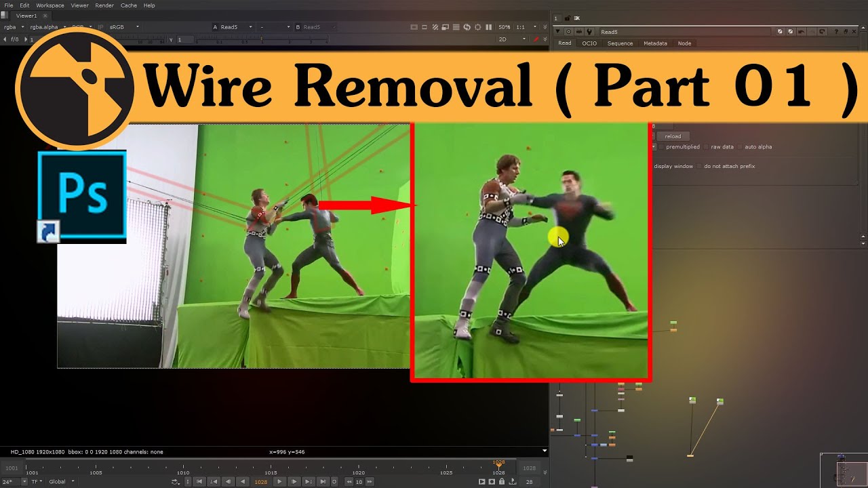Enable the premultiplied checkbox
This screenshot has width=868, height=488.
662,147
